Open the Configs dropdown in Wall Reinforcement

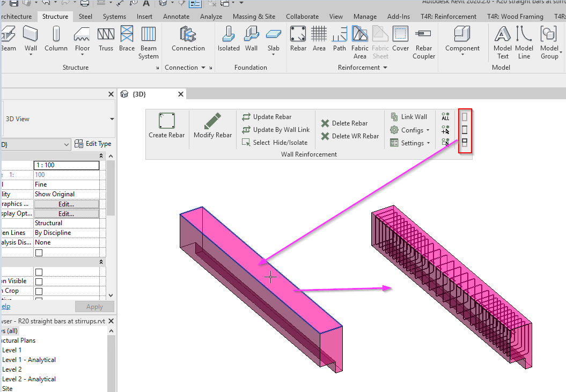tap(428, 130)
